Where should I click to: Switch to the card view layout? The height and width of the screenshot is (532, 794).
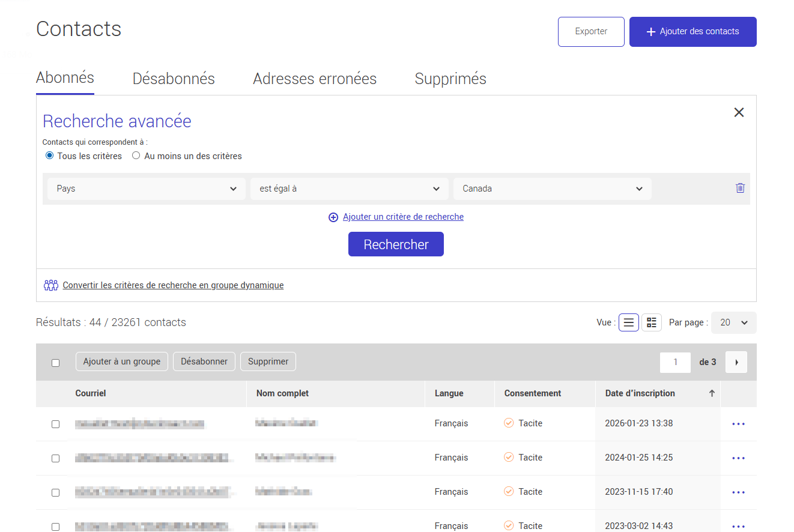(652, 322)
